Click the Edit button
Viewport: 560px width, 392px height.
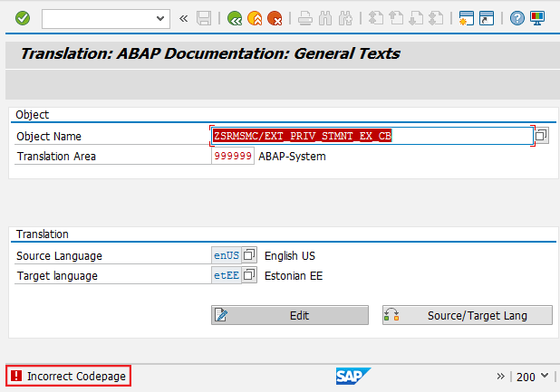[x=290, y=315]
